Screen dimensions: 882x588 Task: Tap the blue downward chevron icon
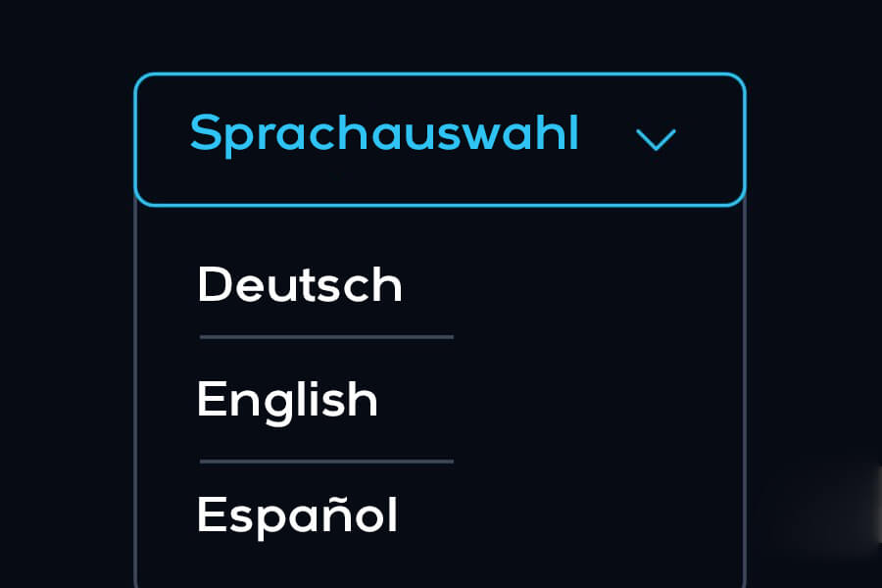coord(656,140)
